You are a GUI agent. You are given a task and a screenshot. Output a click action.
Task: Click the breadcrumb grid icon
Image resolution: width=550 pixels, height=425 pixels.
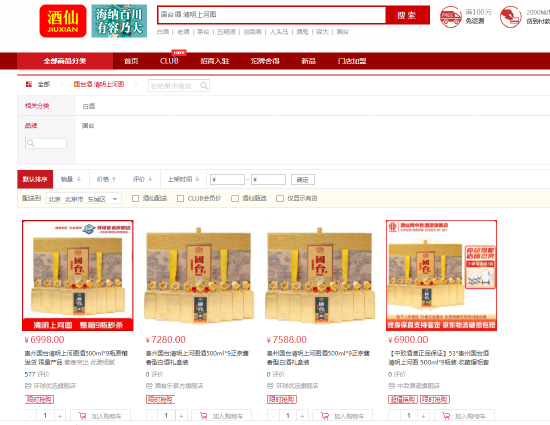29,84
